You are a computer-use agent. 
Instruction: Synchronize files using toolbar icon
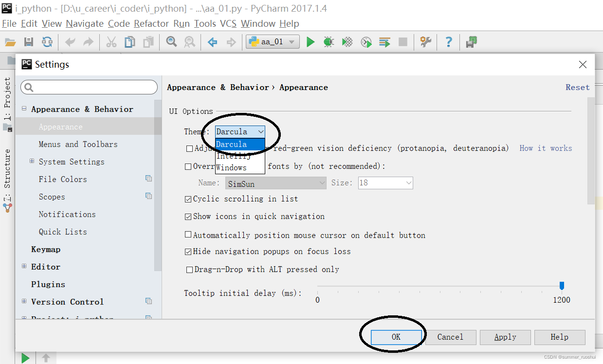(x=47, y=42)
